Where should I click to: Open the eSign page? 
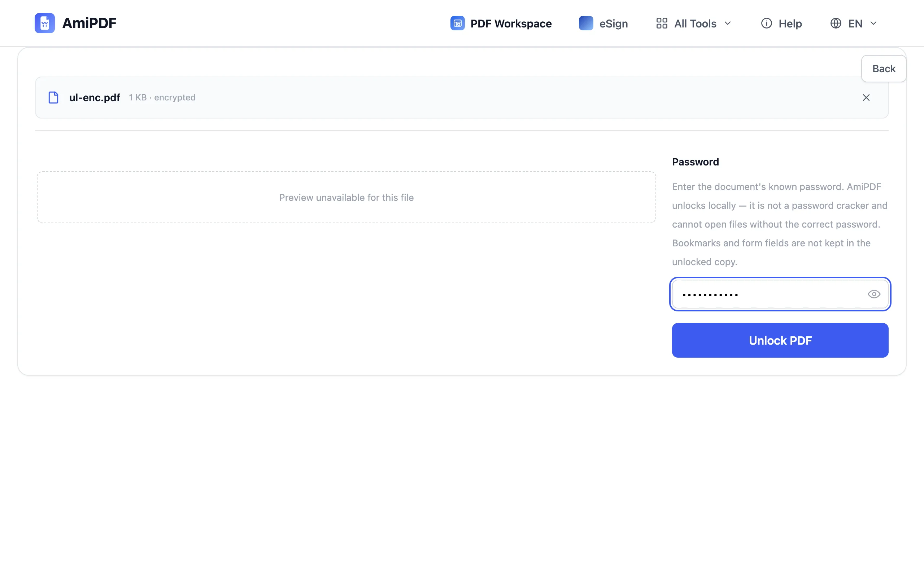click(603, 23)
